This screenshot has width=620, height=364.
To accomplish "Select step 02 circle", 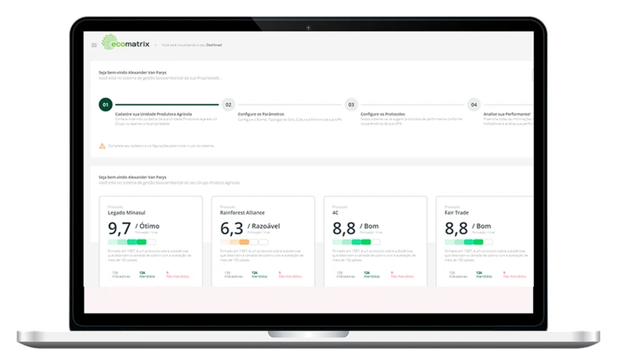I will coord(228,105).
